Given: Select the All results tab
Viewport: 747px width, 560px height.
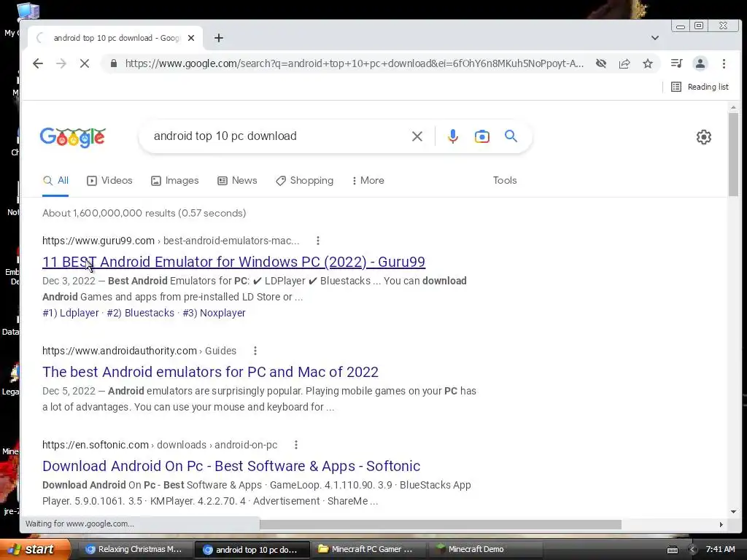Looking at the screenshot, I should [55, 181].
